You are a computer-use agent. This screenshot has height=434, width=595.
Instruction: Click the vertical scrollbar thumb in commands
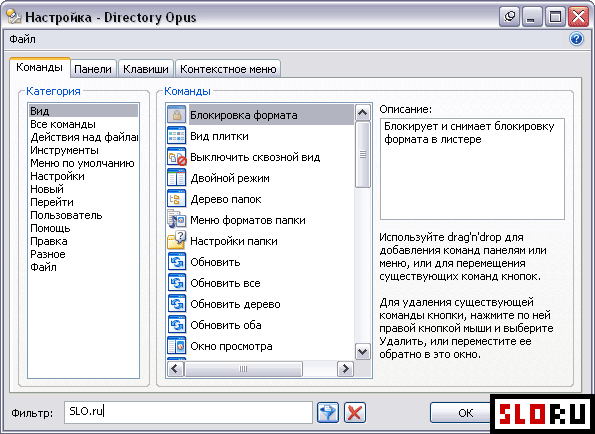(363, 154)
